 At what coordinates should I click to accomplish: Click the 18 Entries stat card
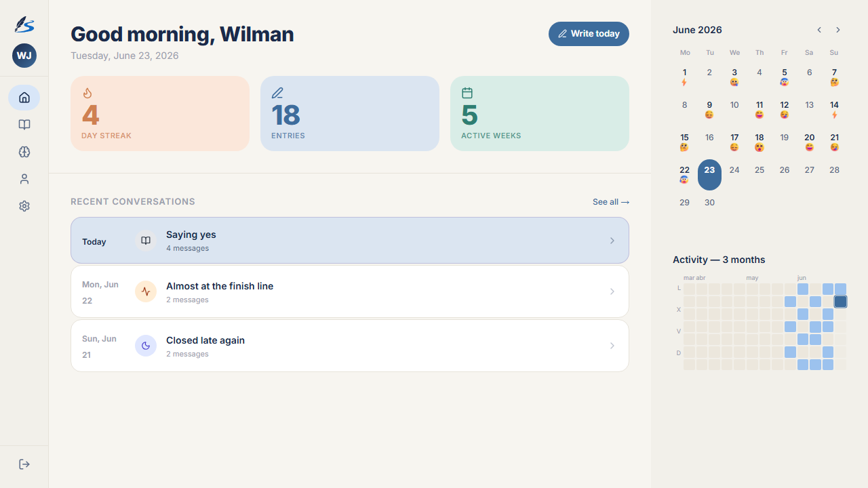pos(350,113)
